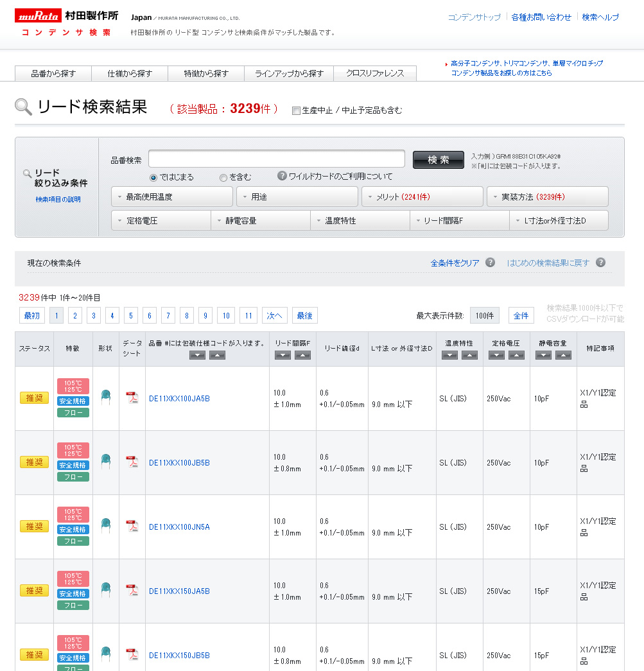This screenshot has width=644, height=671.
Task: Expand 定格電圧 filter dropdown
Action: [161, 220]
